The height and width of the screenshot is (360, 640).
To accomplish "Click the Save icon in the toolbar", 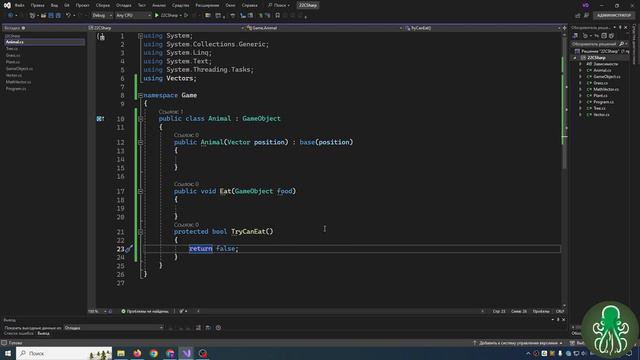I will (x=51, y=16).
